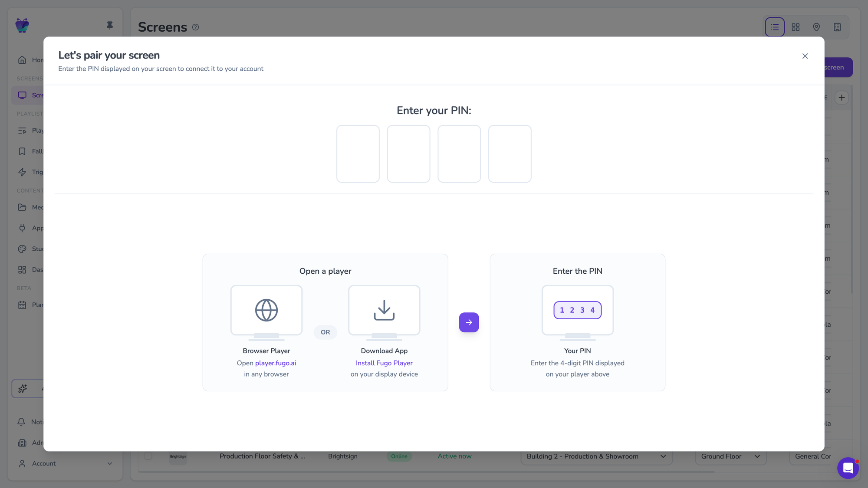Click the fourth PIN digit box
Image resolution: width=868 pixels, height=488 pixels.
tap(510, 154)
